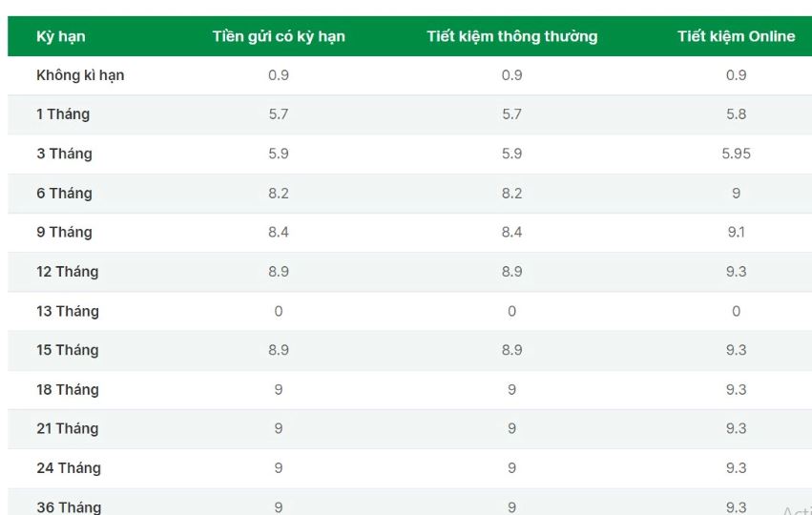812x515 pixels.
Task: Select the 5.8 online rate for 1 Tháng
Action: tap(736, 113)
